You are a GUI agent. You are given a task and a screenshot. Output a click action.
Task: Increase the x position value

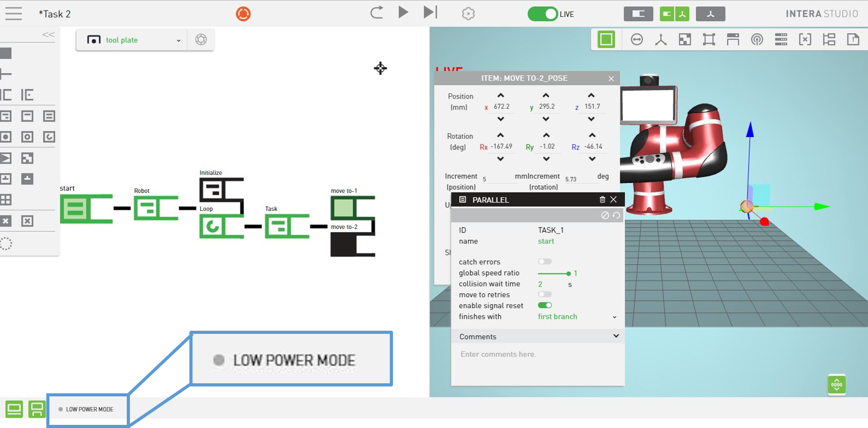point(501,96)
